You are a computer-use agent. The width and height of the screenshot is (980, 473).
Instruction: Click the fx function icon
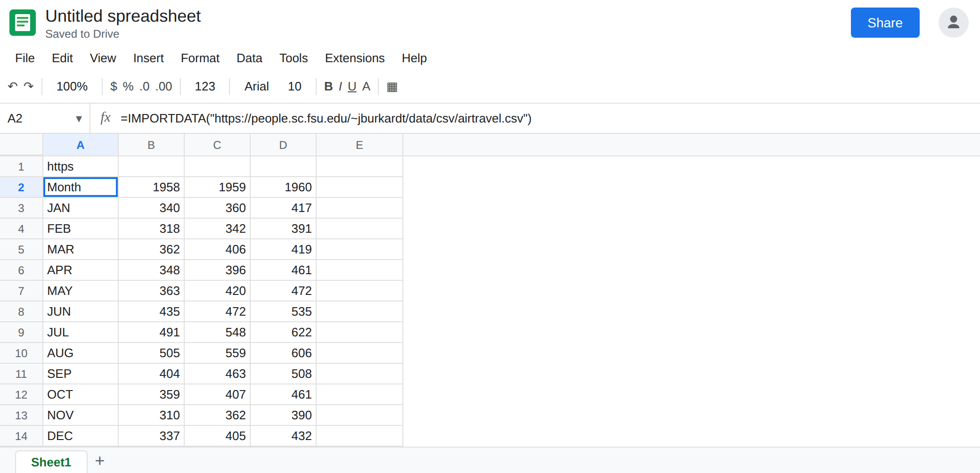click(106, 118)
